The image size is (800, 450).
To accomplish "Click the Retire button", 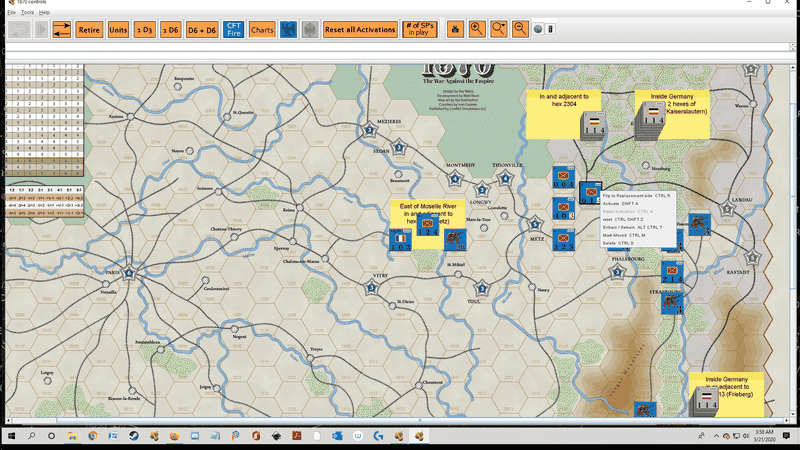I will [89, 30].
